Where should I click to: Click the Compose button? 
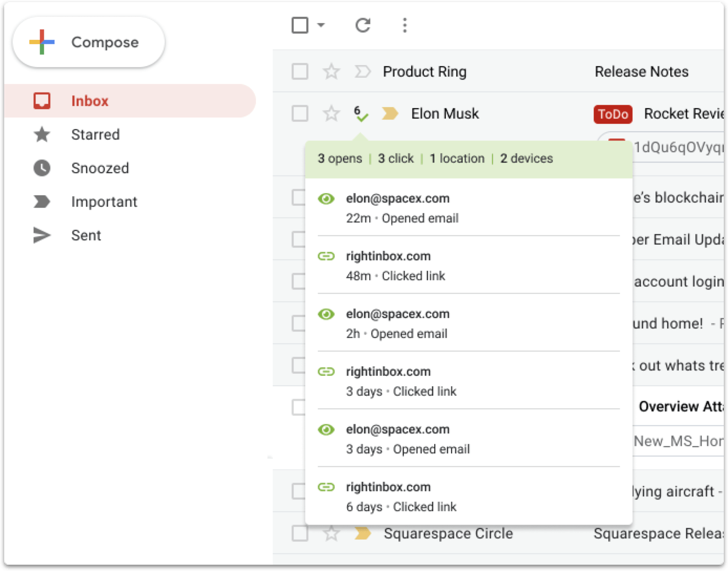pos(89,42)
